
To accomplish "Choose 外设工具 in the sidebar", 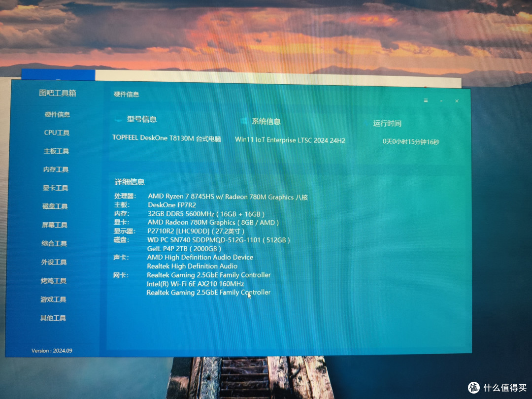I will tap(54, 262).
